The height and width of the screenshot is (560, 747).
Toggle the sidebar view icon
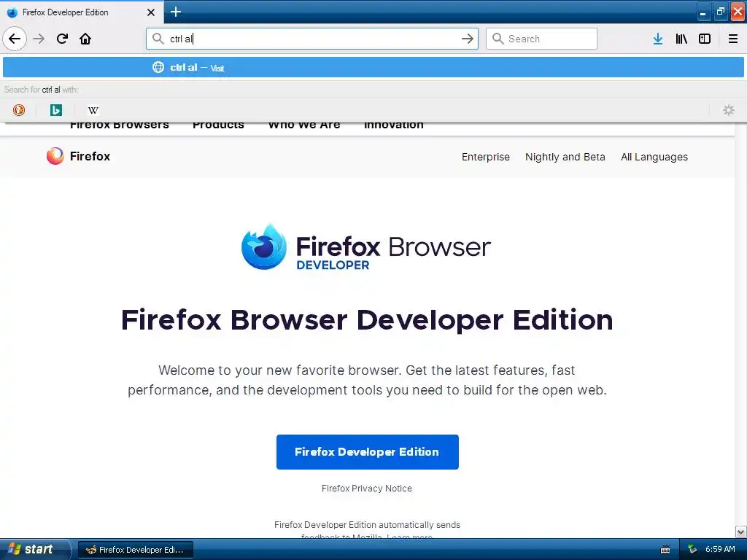click(x=705, y=39)
